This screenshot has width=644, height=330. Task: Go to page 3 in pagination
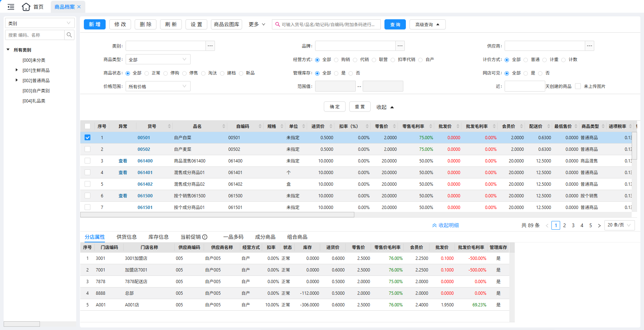[x=573, y=225]
